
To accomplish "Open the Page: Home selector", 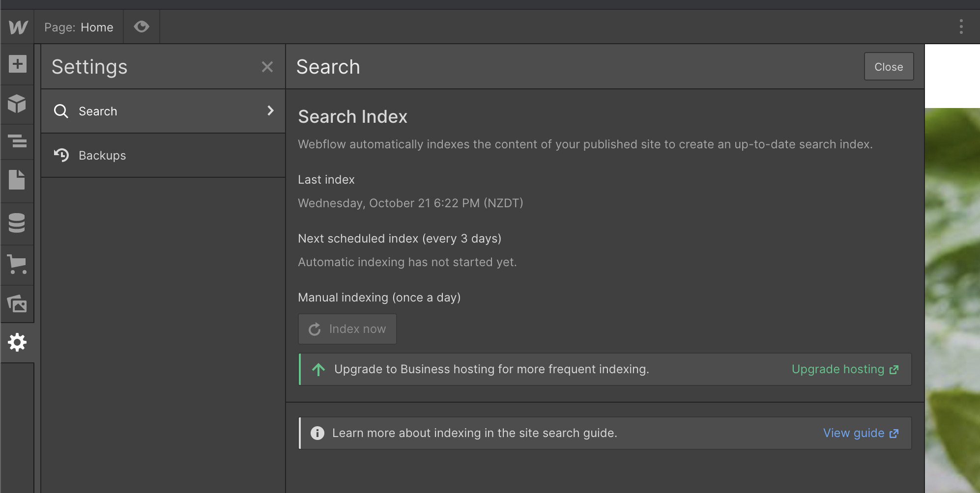I will [79, 27].
